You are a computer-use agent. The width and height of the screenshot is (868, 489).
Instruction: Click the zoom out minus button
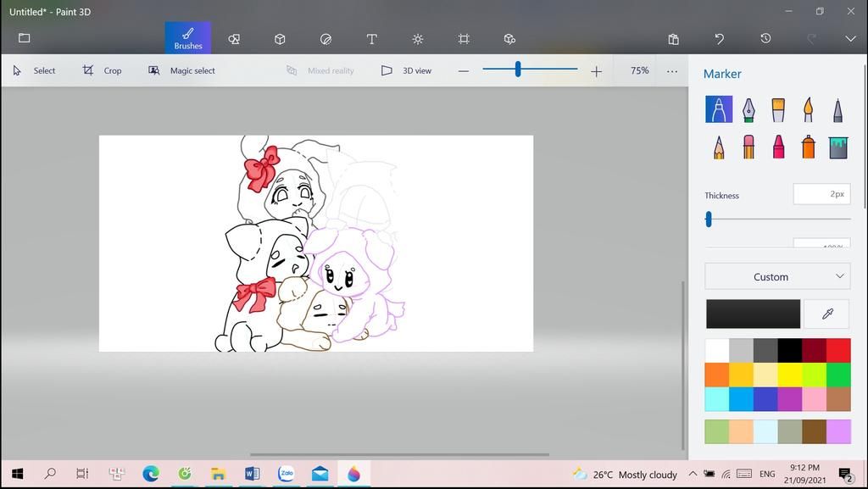[x=464, y=71]
